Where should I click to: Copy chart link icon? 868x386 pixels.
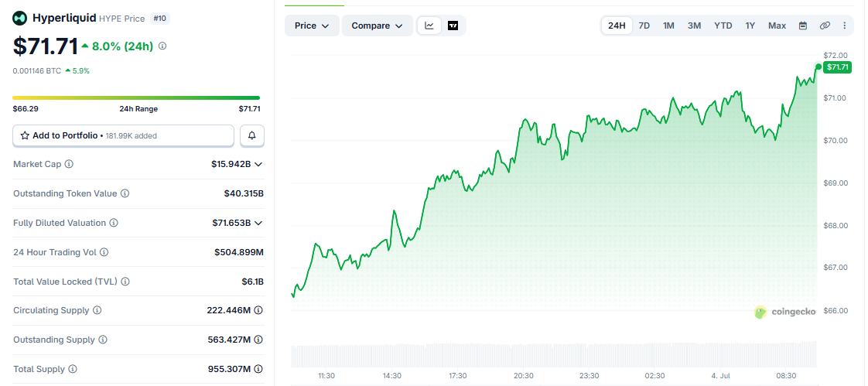point(825,26)
